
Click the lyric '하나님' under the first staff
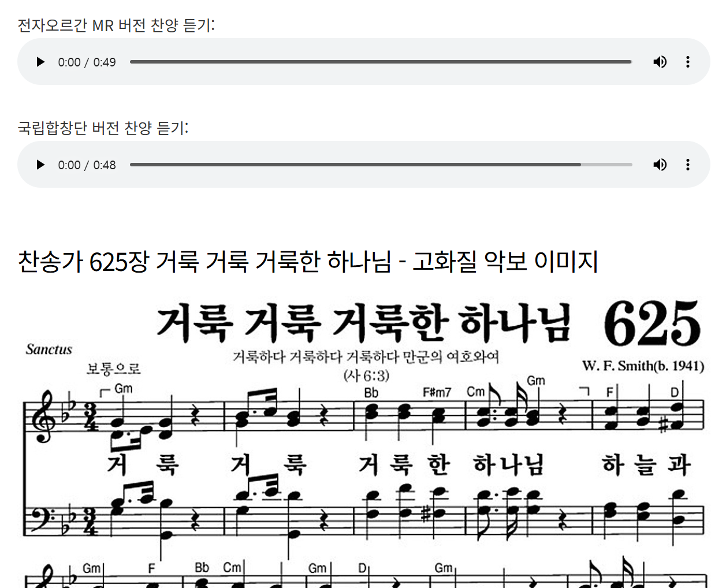coord(508,464)
